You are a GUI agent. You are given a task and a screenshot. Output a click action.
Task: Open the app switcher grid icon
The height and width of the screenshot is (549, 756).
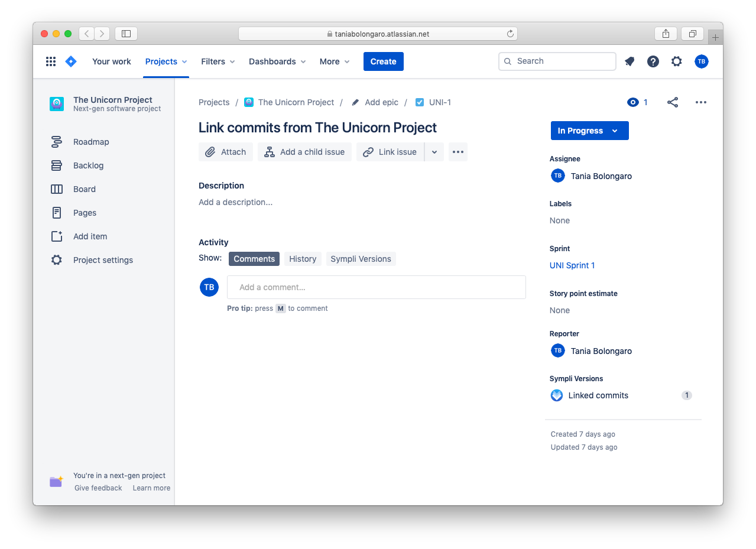click(51, 61)
